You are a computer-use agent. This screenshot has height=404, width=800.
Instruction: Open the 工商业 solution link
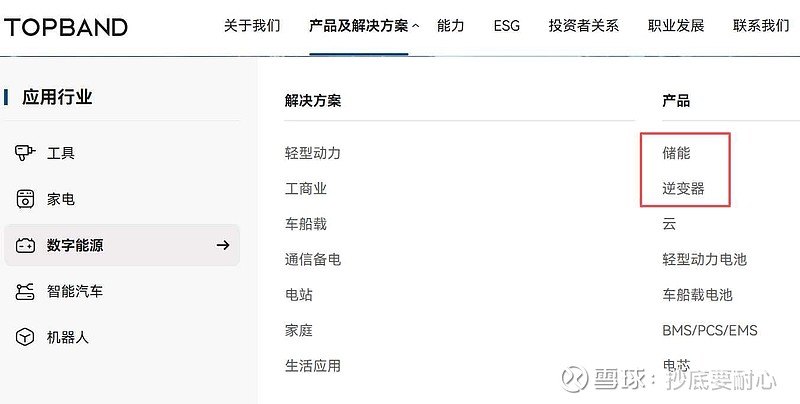click(x=306, y=188)
